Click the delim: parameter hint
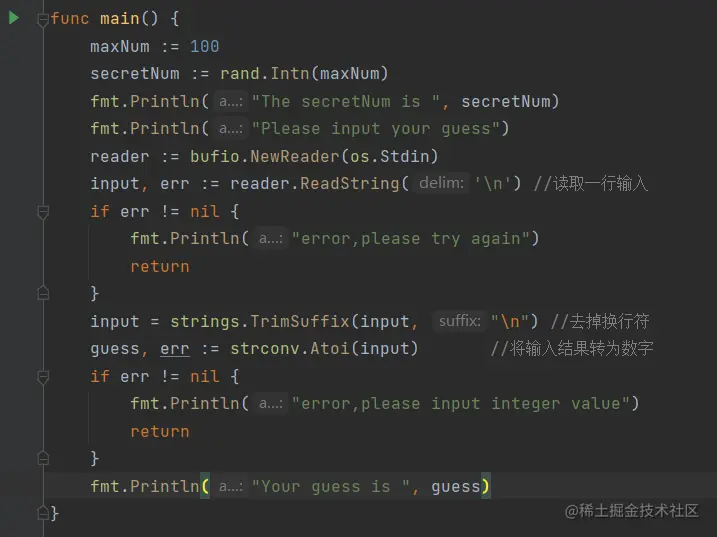Screen dimensions: 717x537 pyautogui.click(x=442, y=183)
